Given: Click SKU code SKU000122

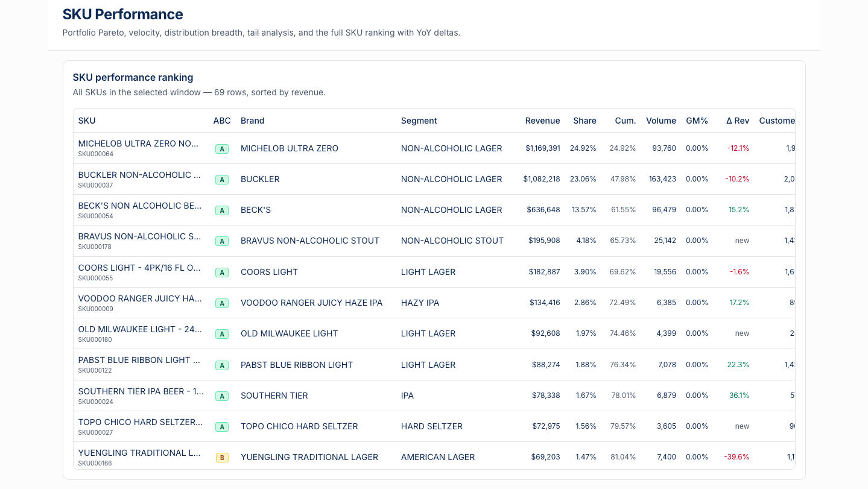Looking at the screenshot, I should pos(96,370).
